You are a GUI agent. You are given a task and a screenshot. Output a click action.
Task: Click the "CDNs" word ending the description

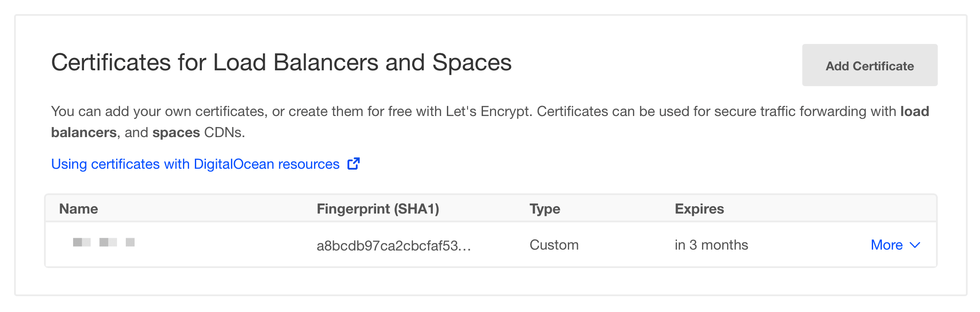click(224, 132)
